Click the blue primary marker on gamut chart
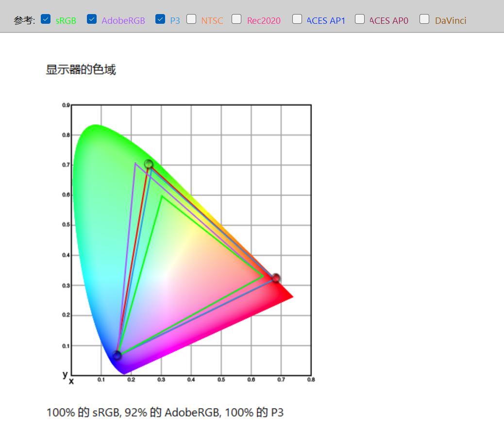504x428 pixels. point(117,355)
